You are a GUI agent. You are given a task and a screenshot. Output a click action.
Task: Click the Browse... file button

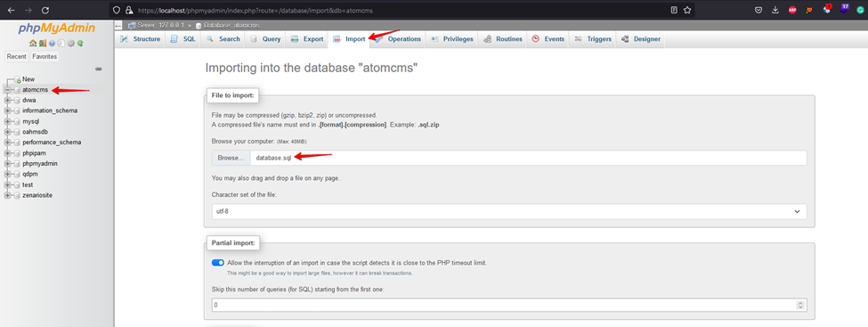coord(231,158)
